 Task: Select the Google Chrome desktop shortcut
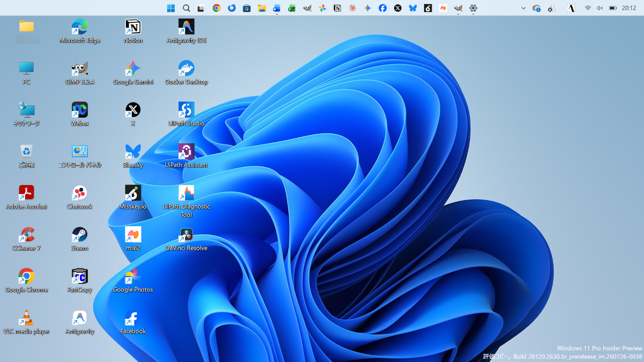(26, 281)
